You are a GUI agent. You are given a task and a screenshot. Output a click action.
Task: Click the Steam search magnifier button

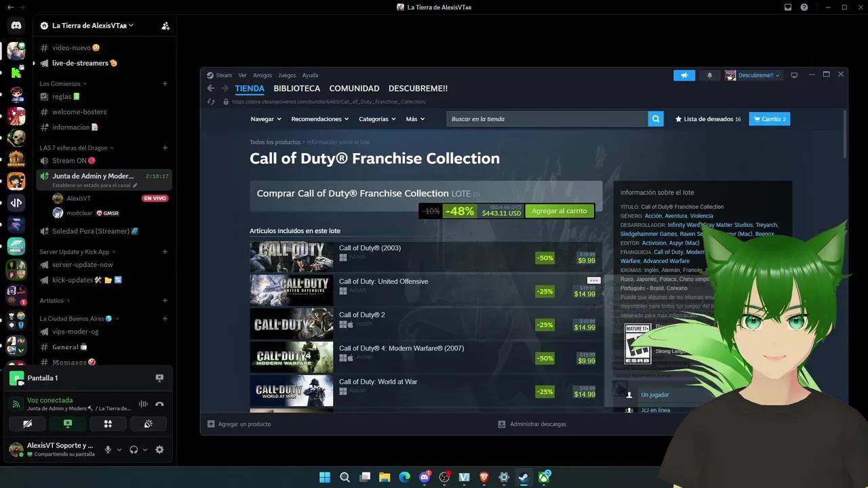tap(655, 119)
